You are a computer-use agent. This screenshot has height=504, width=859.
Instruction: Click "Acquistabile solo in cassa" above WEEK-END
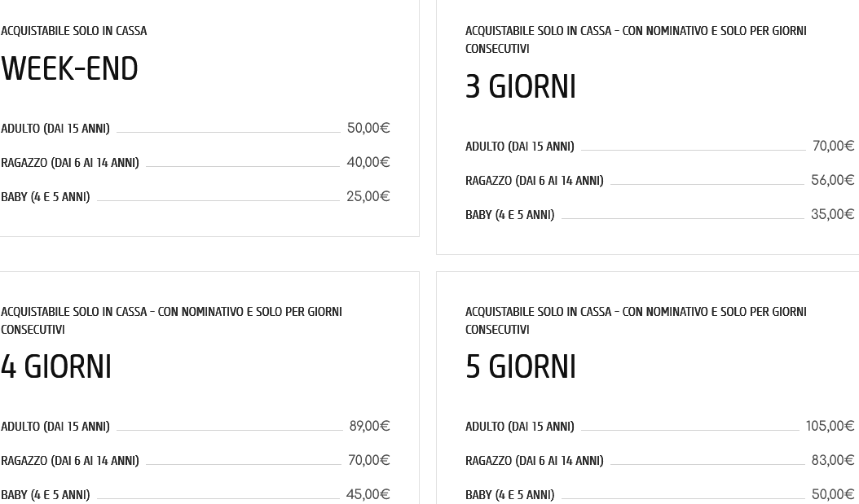73,31
